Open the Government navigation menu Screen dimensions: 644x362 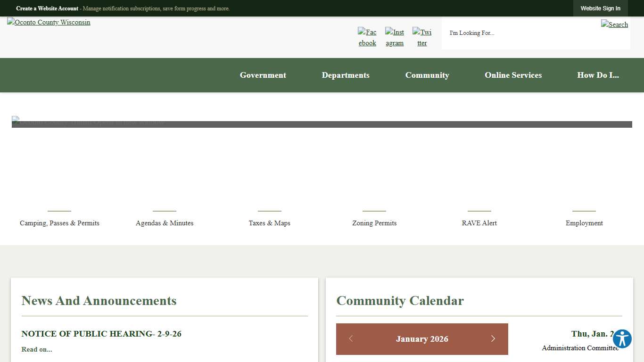coord(263,75)
